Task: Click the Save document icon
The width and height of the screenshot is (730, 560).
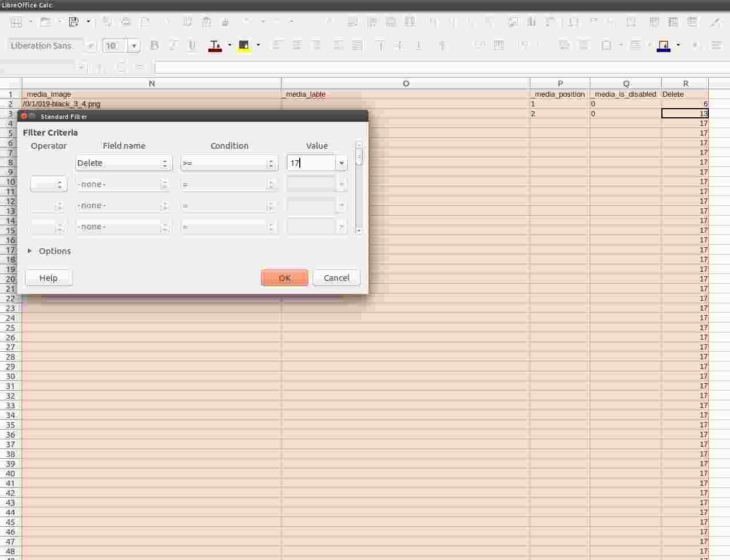Action: pos(74,22)
